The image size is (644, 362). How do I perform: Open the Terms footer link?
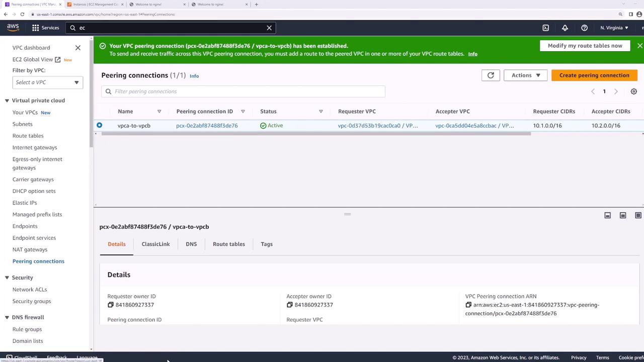(x=602, y=357)
